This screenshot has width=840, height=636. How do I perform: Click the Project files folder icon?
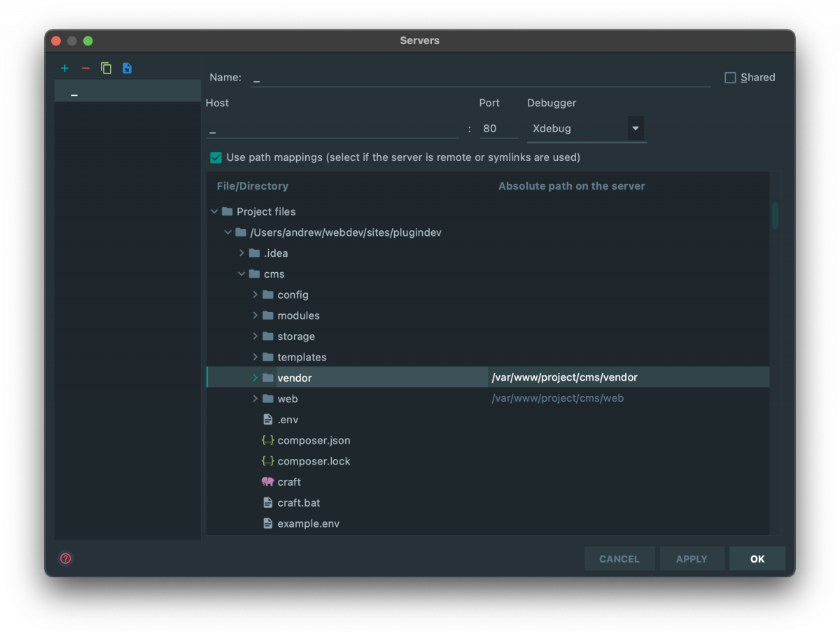click(227, 211)
